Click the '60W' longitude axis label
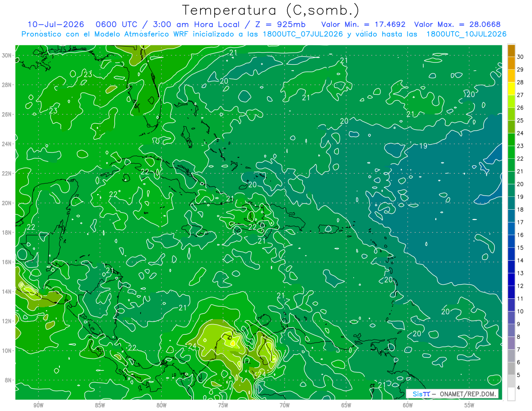This screenshot has width=532, height=411. click(408, 405)
